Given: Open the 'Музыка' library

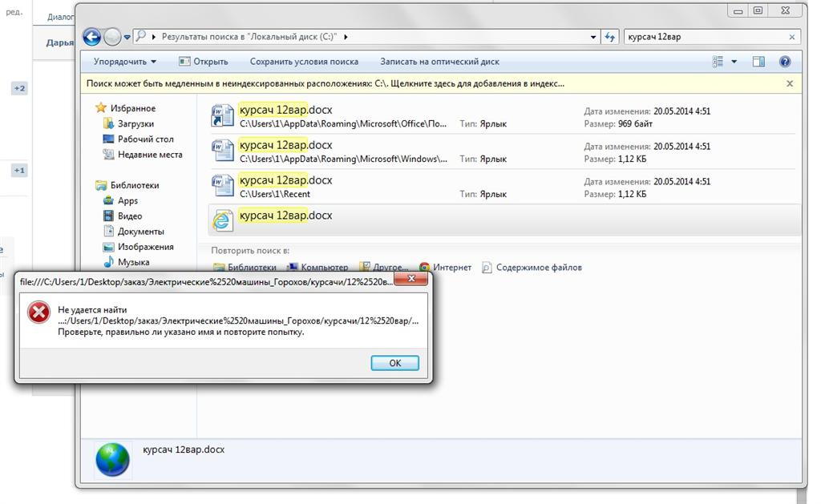Looking at the screenshot, I should point(134,262).
